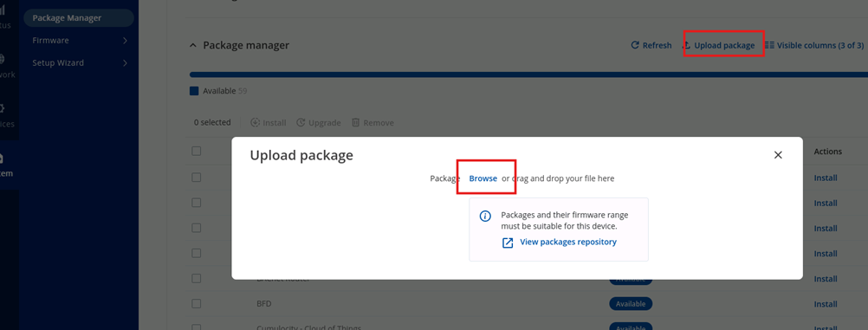Expand the Firmware sidebar submenu

click(x=125, y=41)
